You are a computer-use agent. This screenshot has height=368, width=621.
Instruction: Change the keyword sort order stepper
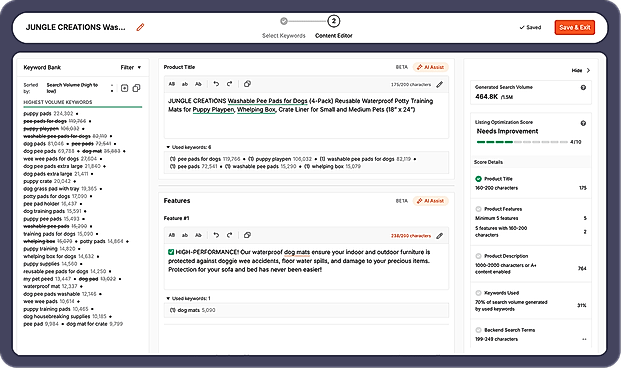(x=112, y=88)
